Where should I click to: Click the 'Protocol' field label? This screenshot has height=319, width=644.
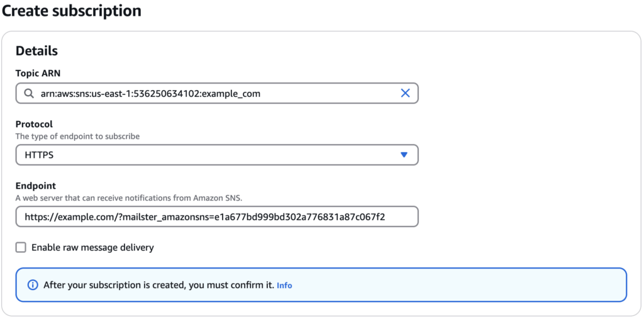(x=34, y=124)
